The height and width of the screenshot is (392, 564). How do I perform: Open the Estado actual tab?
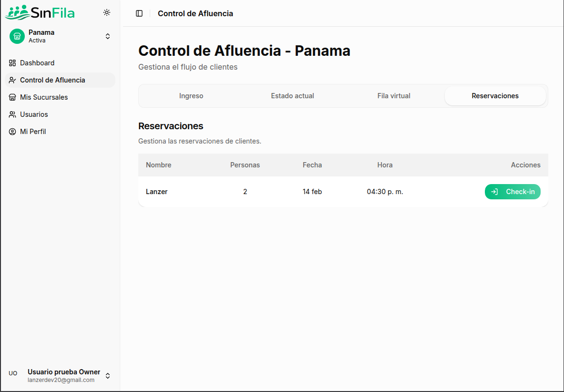292,95
